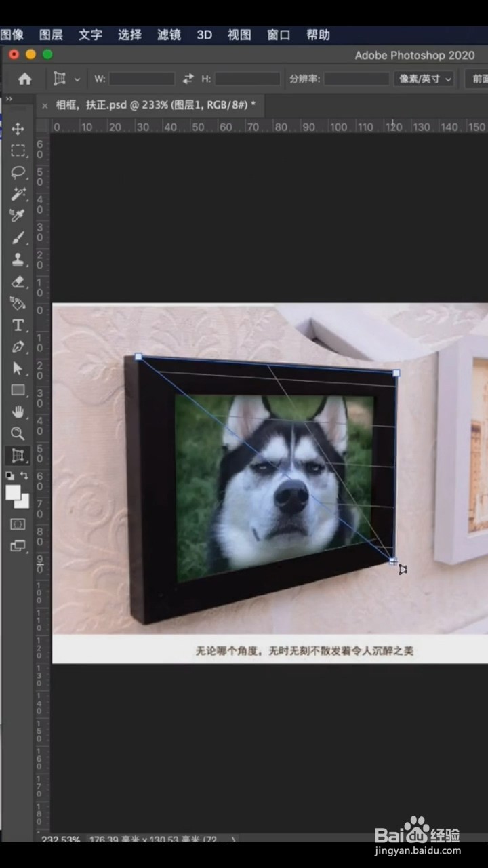Select the 相框，扶正.psd document tab
The image size is (488, 868).
tap(155, 105)
